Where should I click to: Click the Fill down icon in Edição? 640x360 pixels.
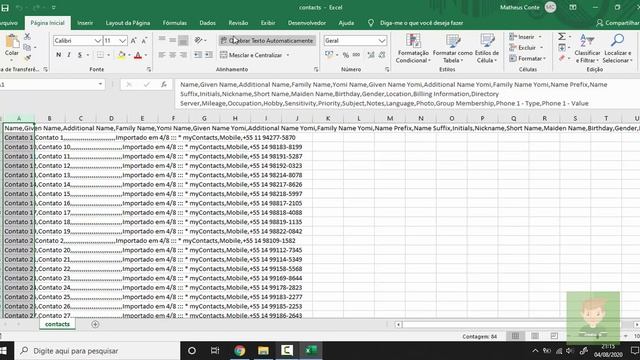[x=562, y=48]
